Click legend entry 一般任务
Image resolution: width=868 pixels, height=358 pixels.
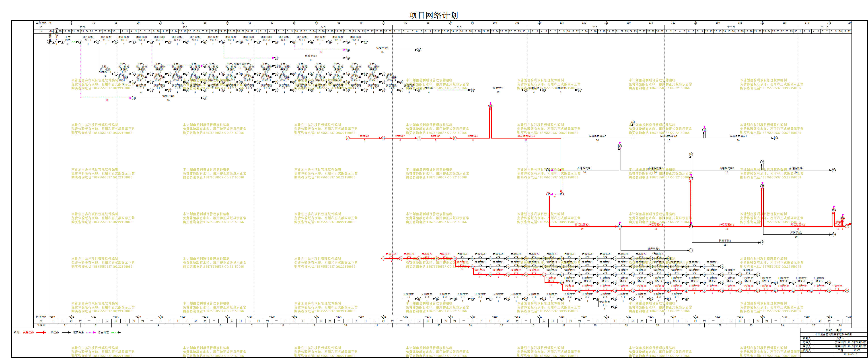[x=53, y=332]
